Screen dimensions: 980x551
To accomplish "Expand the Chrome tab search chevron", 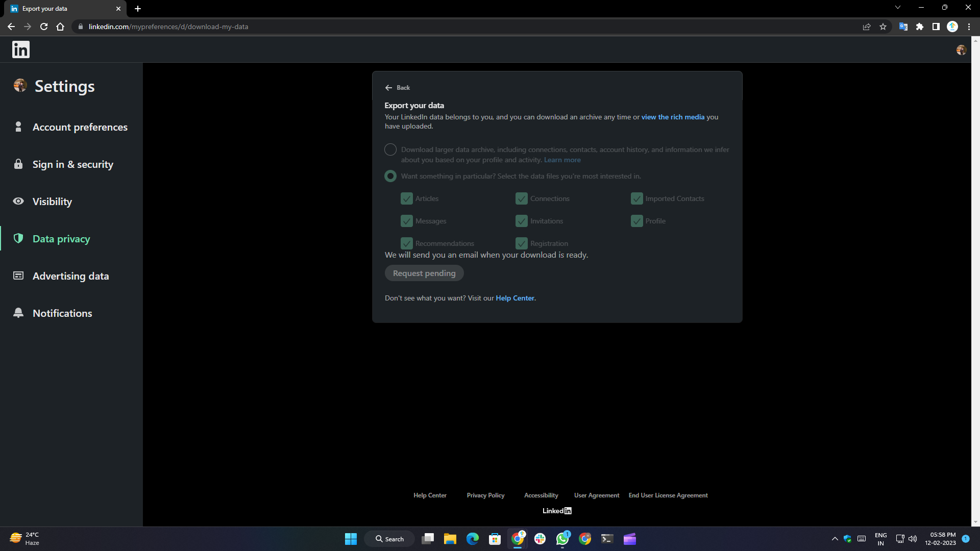I will (x=898, y=8).
